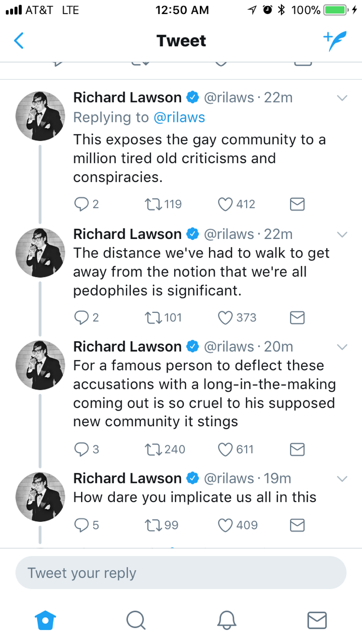Image resolution: width=362 pixels, height=644 pixels.
Task: Compose a new tweet with feather icon
Action: click(x=335, y=41)
